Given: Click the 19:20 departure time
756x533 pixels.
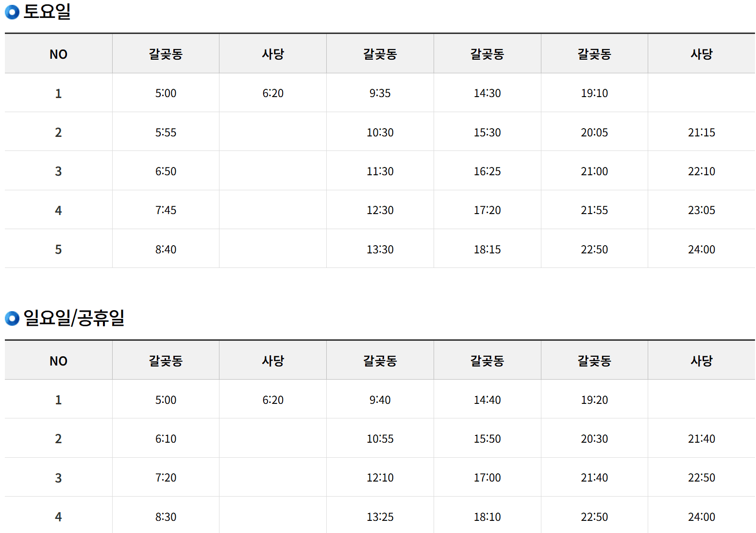Looking at the screenshot, I should (x=594, y=400).
